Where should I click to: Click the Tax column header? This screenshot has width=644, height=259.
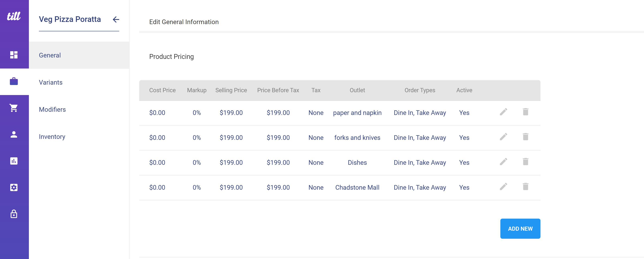click(x=316, y=90)
